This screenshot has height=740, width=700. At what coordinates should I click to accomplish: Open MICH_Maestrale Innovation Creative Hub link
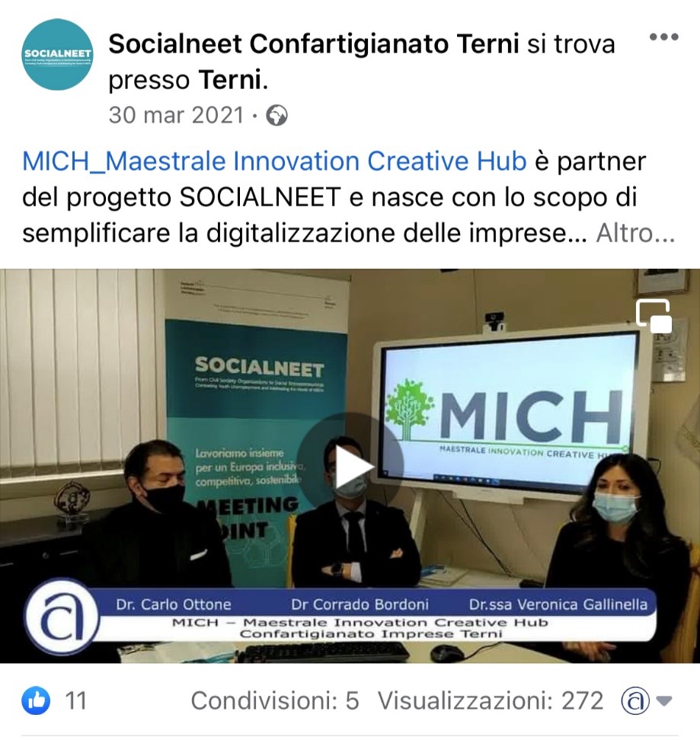pos(274,161)
